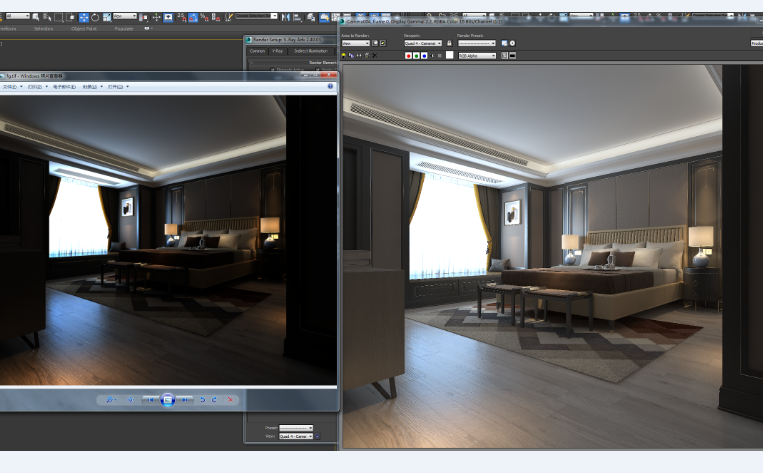Click the Edit Named Selection Sets icon
Image resolution: width=763 pixels, height=473 pixels.
(228, 18)
